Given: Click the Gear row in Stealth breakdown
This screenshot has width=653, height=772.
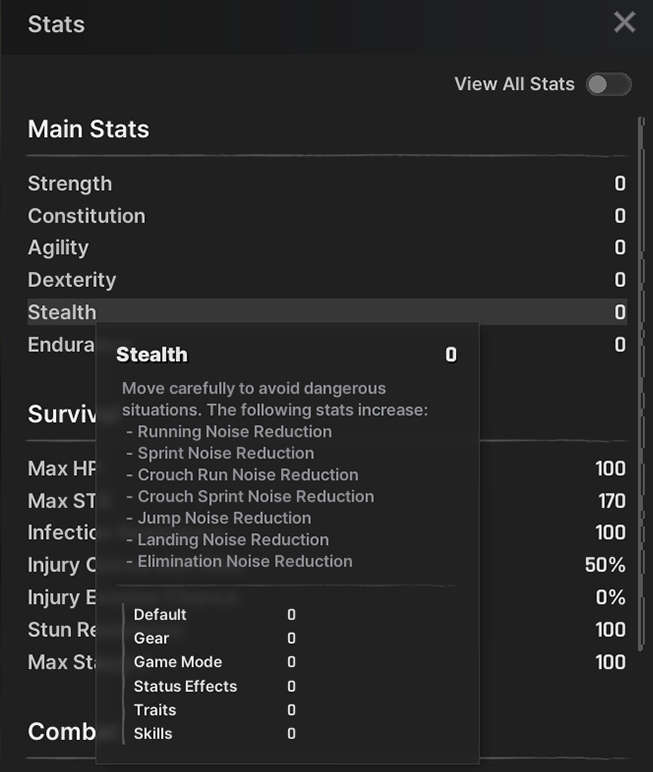Looking at the screenshot, I should click(x=215, y=639).
